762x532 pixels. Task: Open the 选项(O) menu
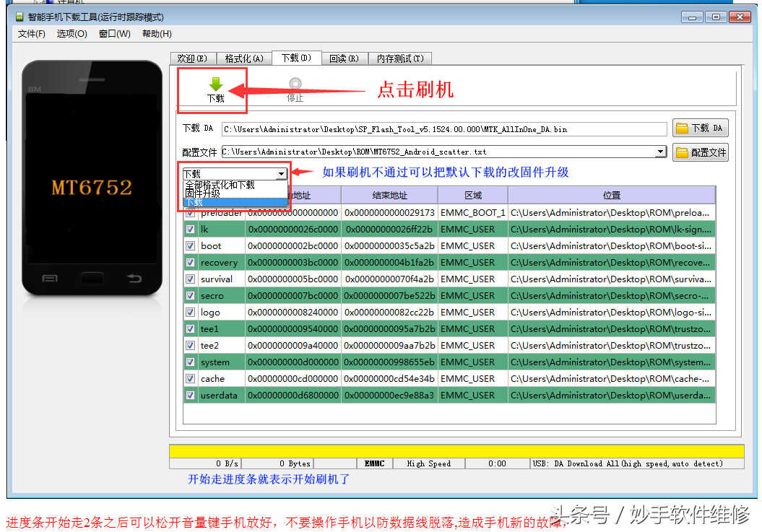pyautogui.click(x=72, y=34)
